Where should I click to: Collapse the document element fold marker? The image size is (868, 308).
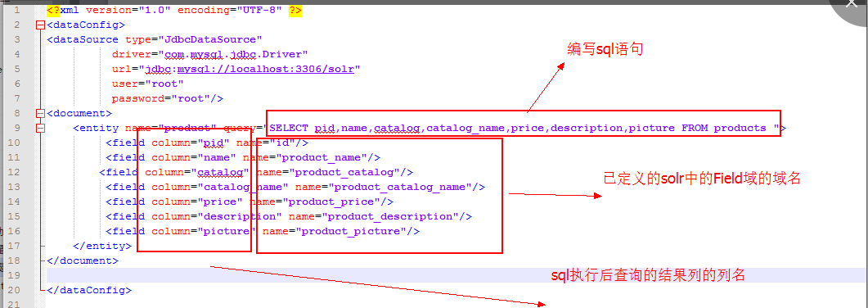pos(40,114)
